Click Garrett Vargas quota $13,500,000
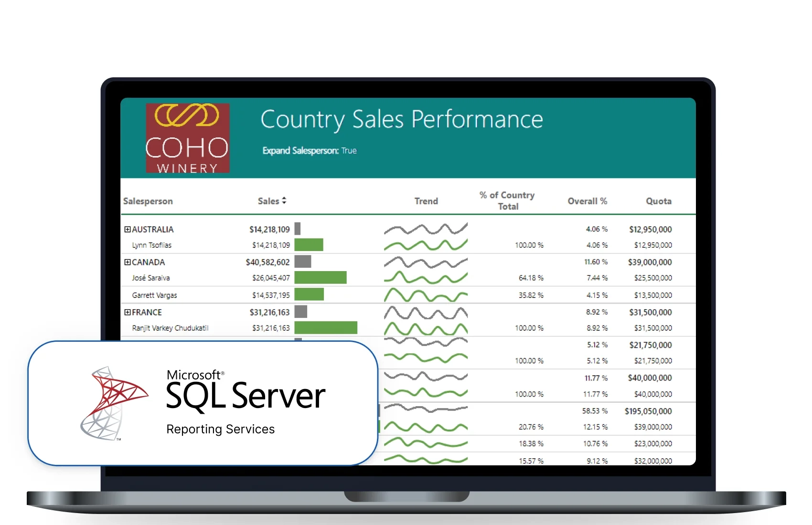 [653, 295]
